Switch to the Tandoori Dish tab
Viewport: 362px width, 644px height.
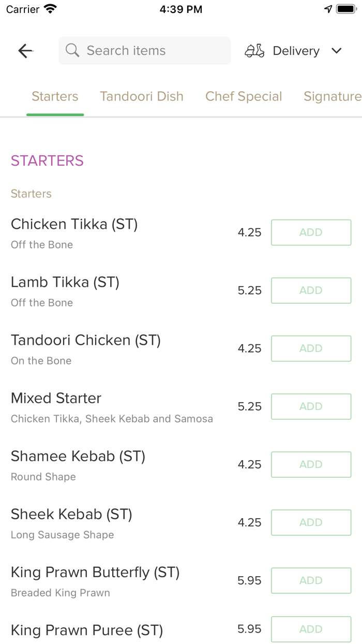pos(142,96)
